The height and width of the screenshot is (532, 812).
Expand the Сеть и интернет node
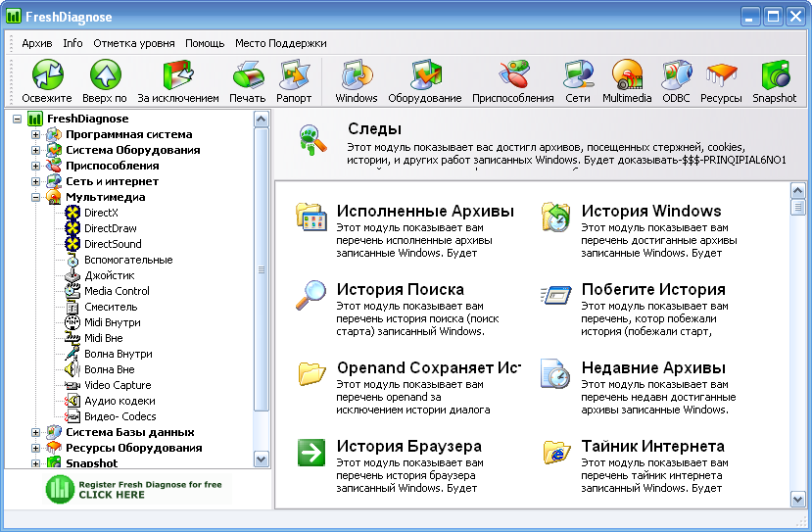(35, 181)
